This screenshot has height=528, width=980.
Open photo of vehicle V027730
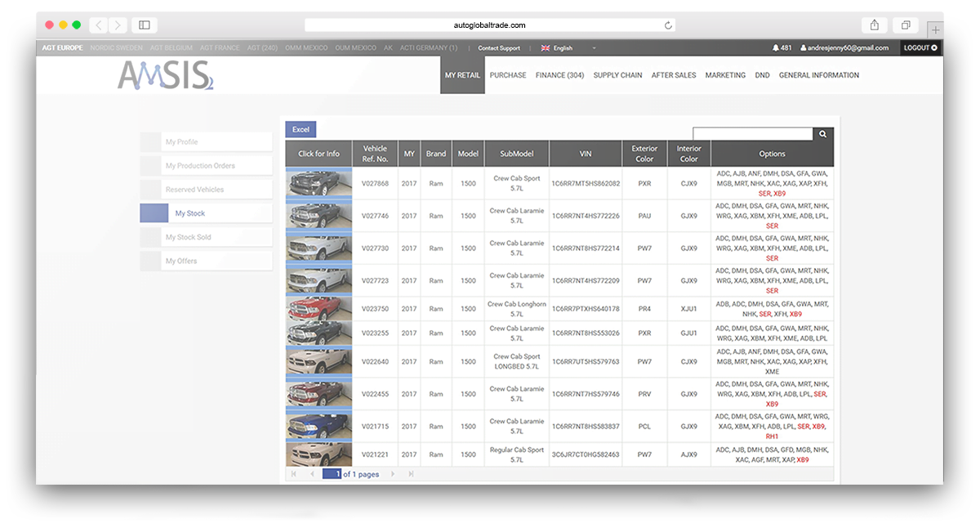(x=318, y=248)
